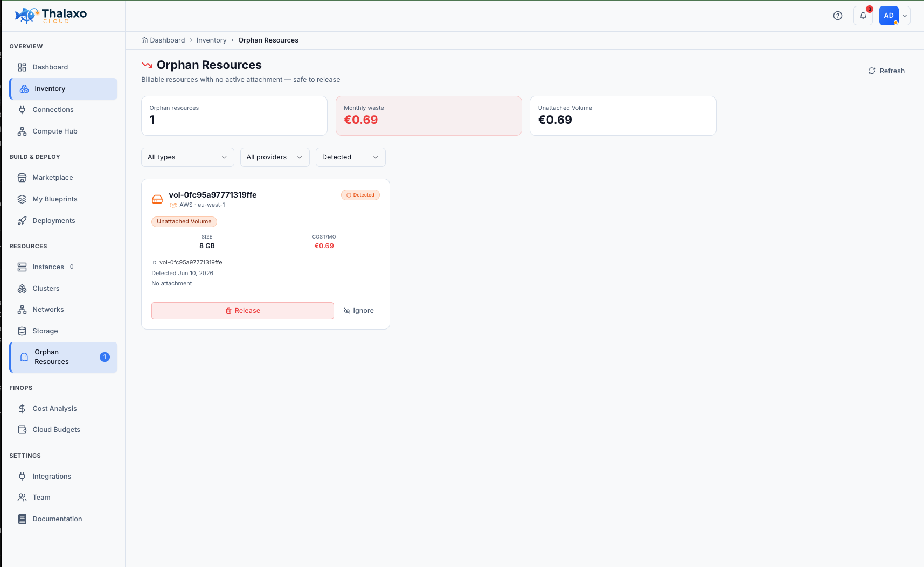Click the Clusters icon in sidebar
Viewport: 924px width, 567px height.
(x=22, y=289)
